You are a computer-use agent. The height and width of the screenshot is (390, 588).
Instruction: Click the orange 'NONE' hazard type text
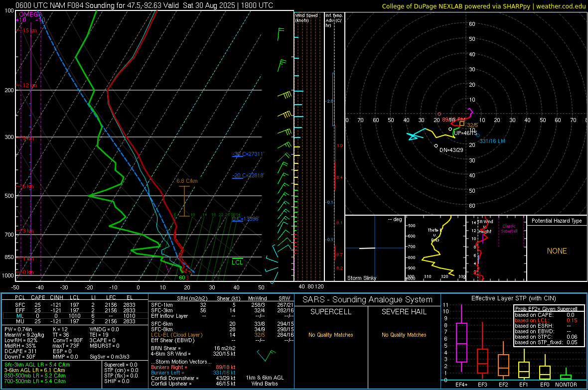pyautogui.click(x=557, y=251)
